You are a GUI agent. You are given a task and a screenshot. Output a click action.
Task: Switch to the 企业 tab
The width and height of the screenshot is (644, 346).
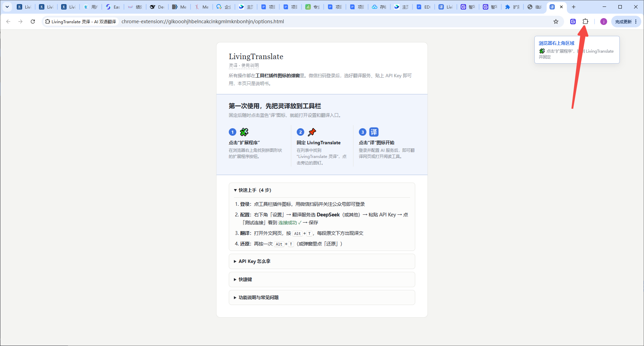pyautogui.click(x=224, y=7)
